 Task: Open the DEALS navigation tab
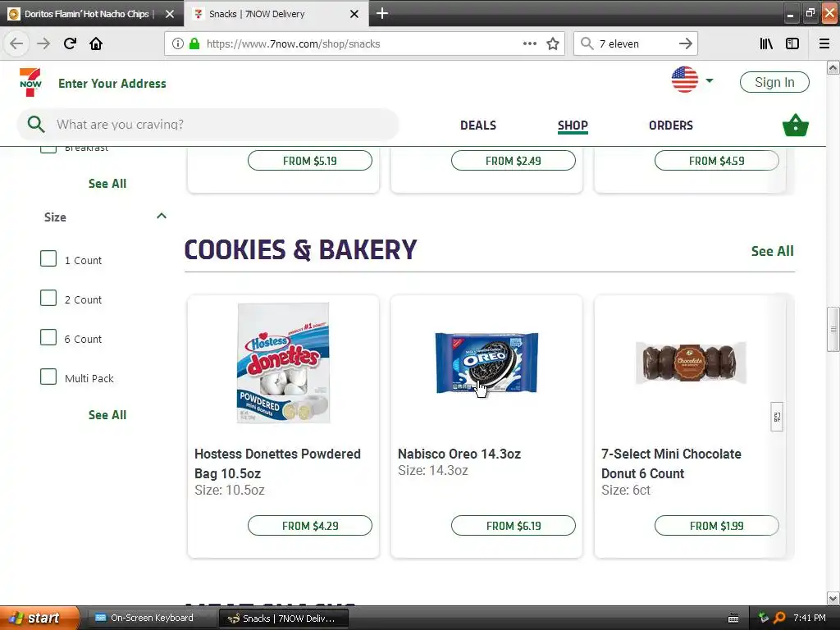point(478,126)
